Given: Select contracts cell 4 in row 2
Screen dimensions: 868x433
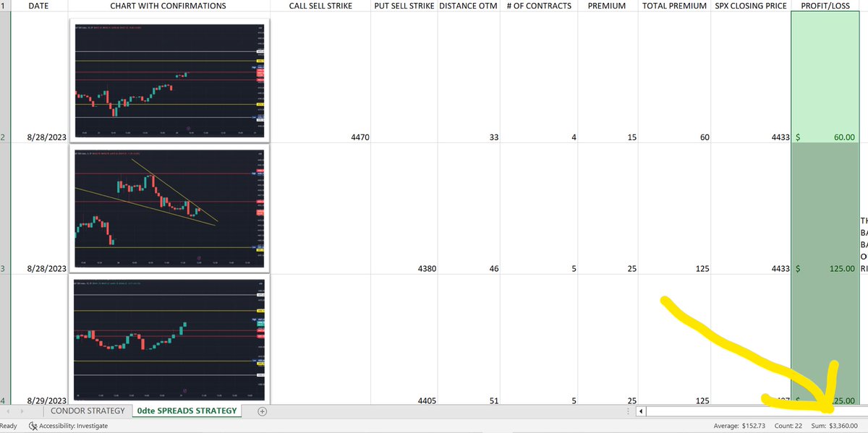Looking at the screenshot, I should (539, 77).
